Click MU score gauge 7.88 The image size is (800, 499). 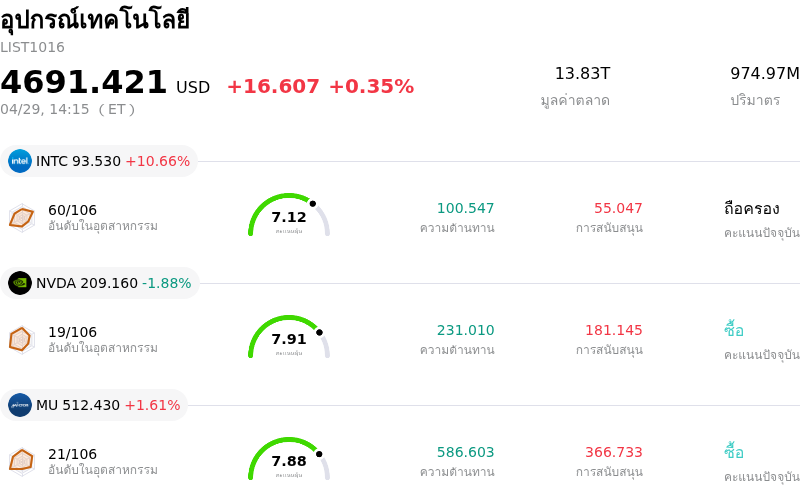click(x=289, y=460)
